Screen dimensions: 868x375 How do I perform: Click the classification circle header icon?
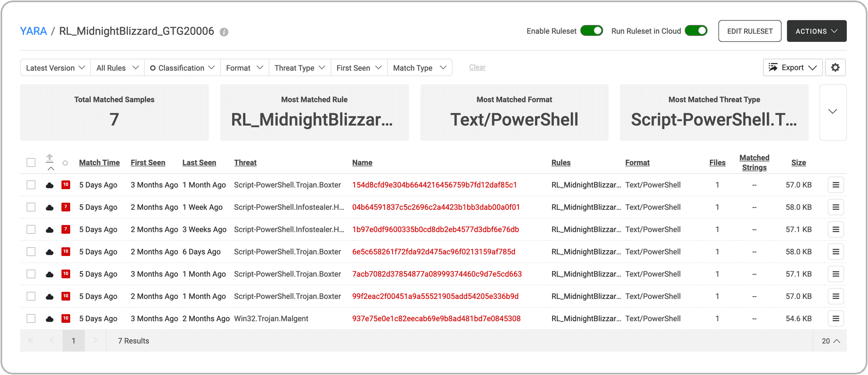(65, 163)
